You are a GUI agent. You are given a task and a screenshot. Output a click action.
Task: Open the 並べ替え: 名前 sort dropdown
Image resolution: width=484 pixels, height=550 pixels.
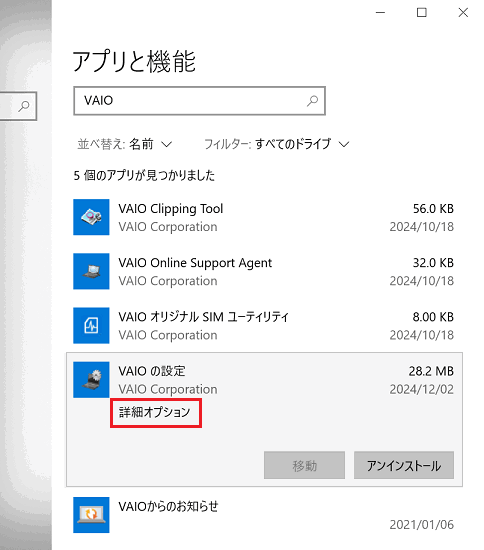coord(125,144)
